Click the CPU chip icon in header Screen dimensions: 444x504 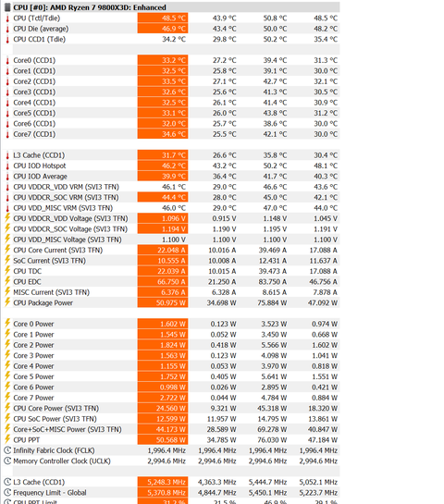pyautogui.click(x=7, y=7)
